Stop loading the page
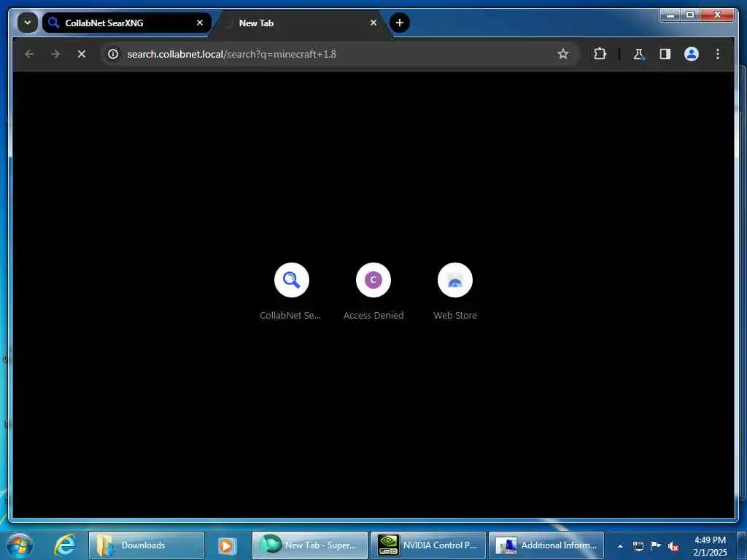Viewport: 747px width, 560px height. tap(82, 54)
